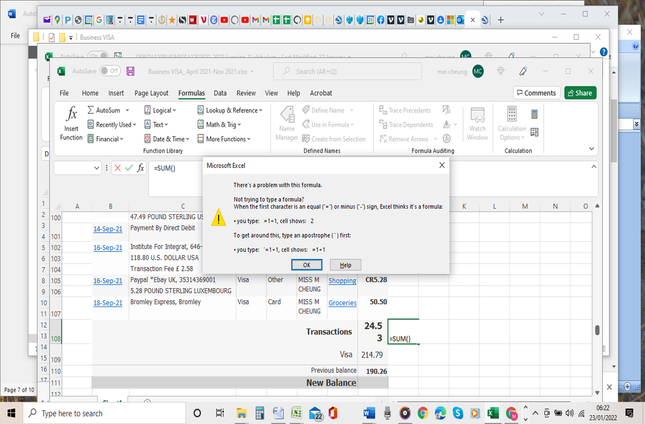Select the cell showing 214.79
This screenshot has height=424, width=645.
(373, 354)
